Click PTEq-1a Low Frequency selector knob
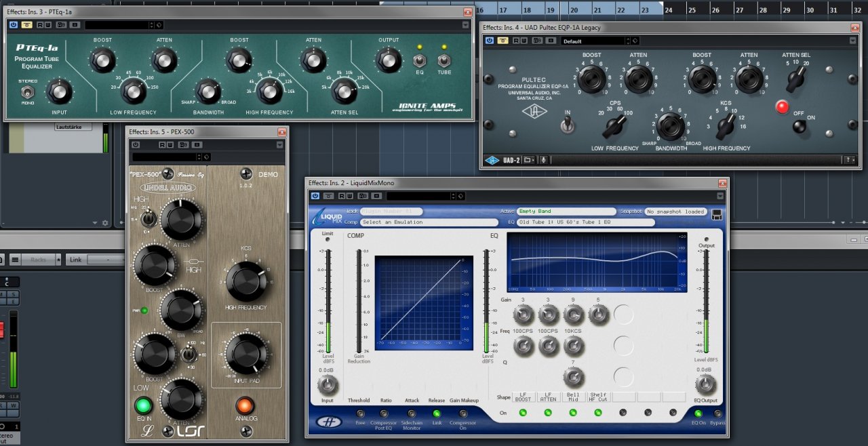The image size is (868, 446). pos(133,91)
